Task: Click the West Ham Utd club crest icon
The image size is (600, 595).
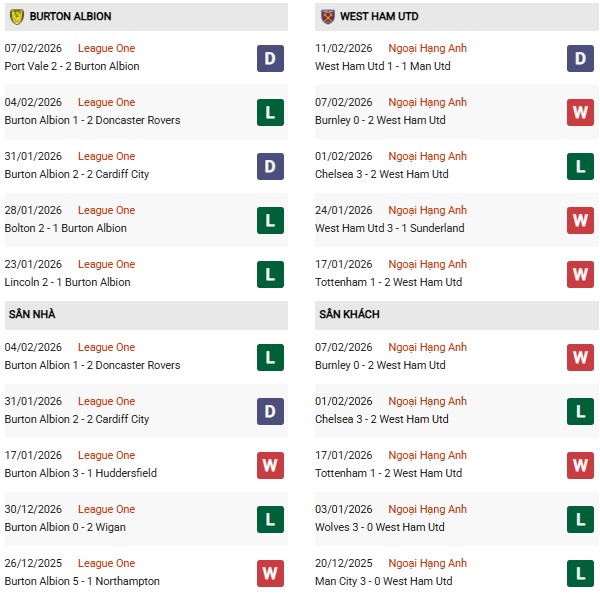Action: click(x=327, y=17)
